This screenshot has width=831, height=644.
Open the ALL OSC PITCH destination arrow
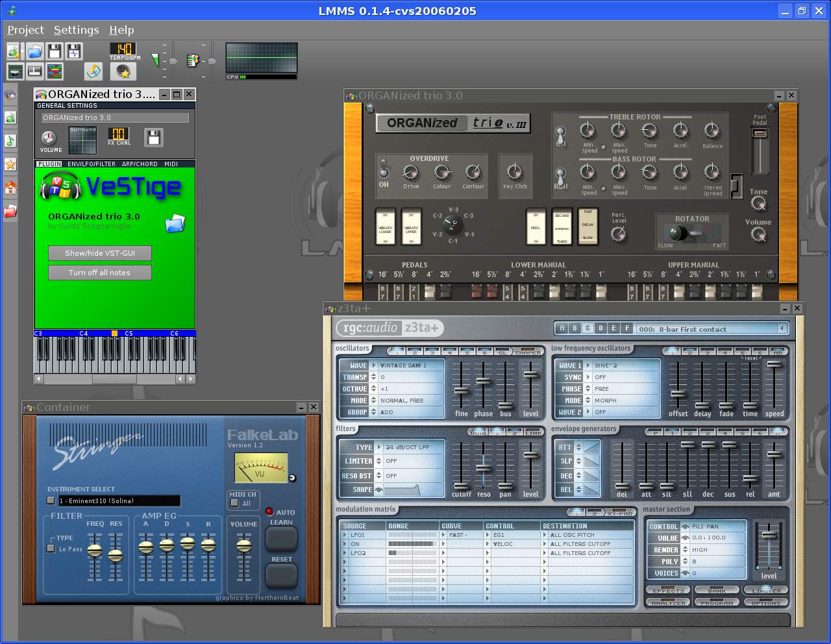tap(545, 535)
